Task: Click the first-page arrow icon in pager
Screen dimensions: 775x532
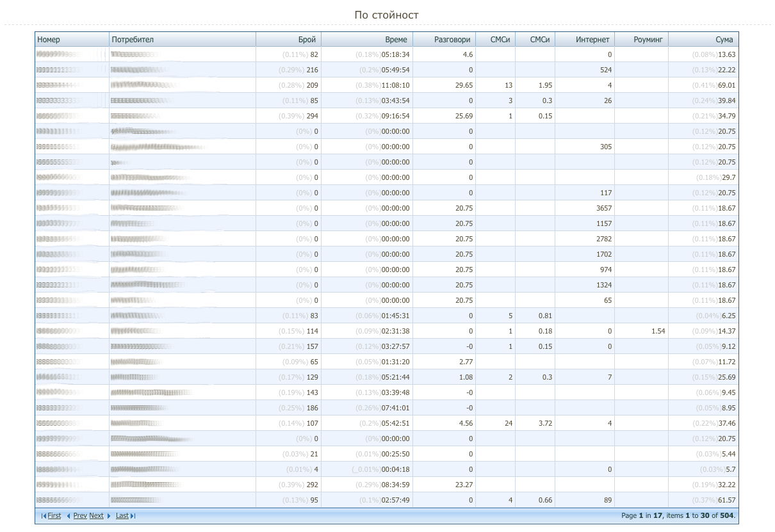Action: pos(44,516)
